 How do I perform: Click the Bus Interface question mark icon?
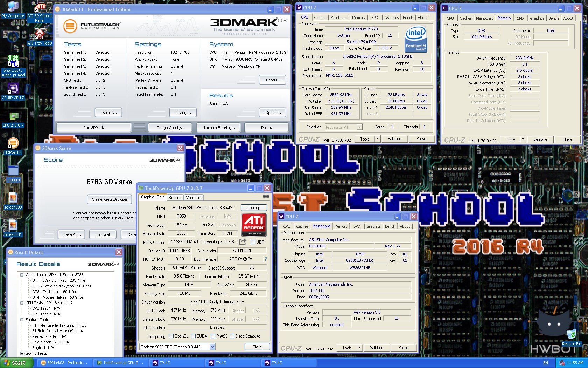point(265,259)
